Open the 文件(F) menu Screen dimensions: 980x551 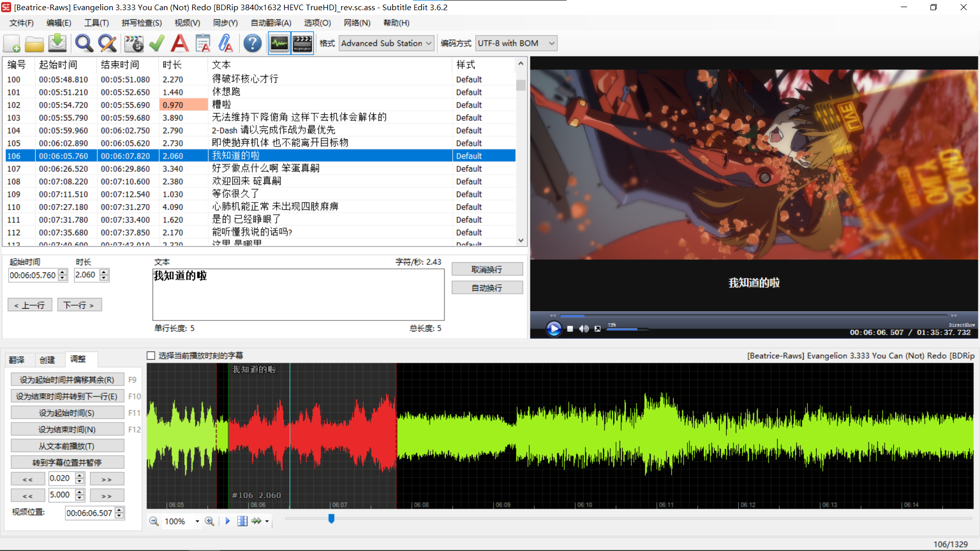[x=21, y=23]
